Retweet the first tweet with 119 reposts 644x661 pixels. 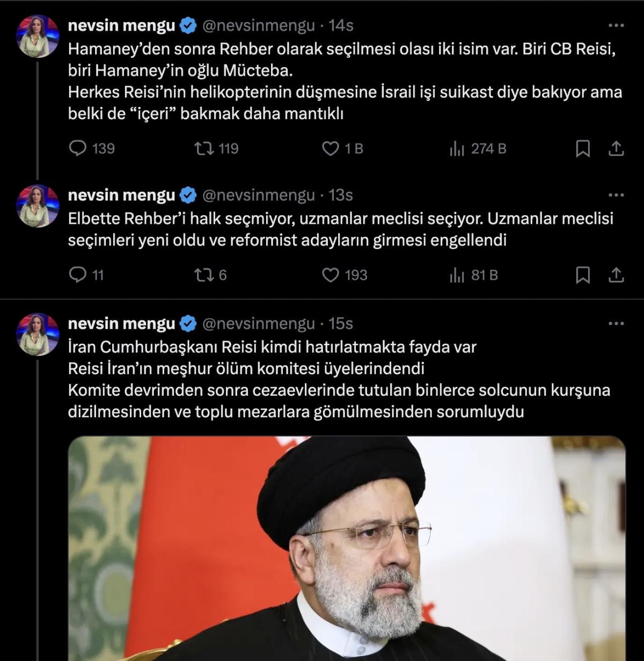click(204, 148)
